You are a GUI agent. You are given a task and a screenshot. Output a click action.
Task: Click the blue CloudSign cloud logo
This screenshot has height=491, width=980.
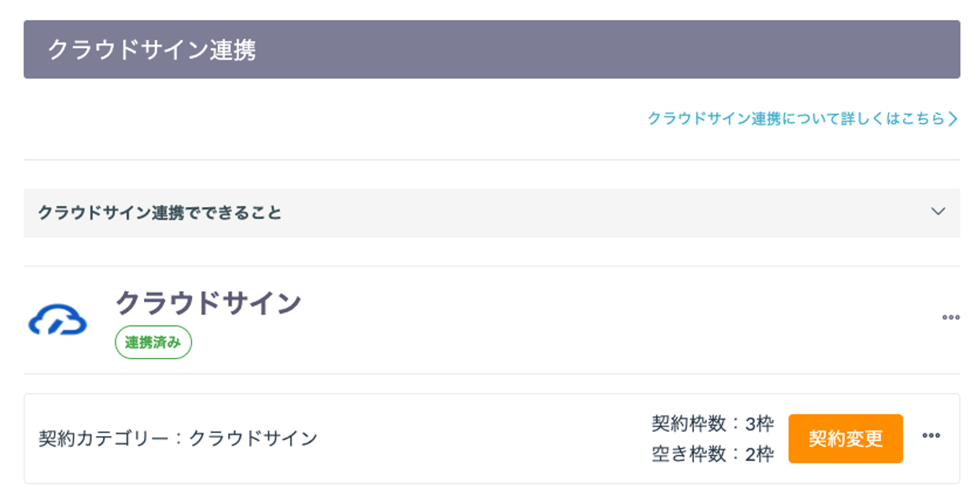point(58,320)
